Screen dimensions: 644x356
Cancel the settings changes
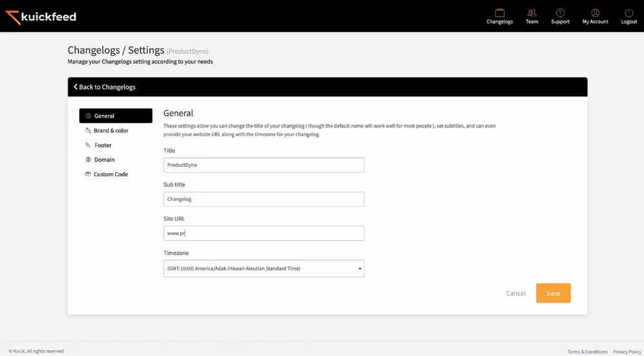pyautogui.click(x=516, y=293)
